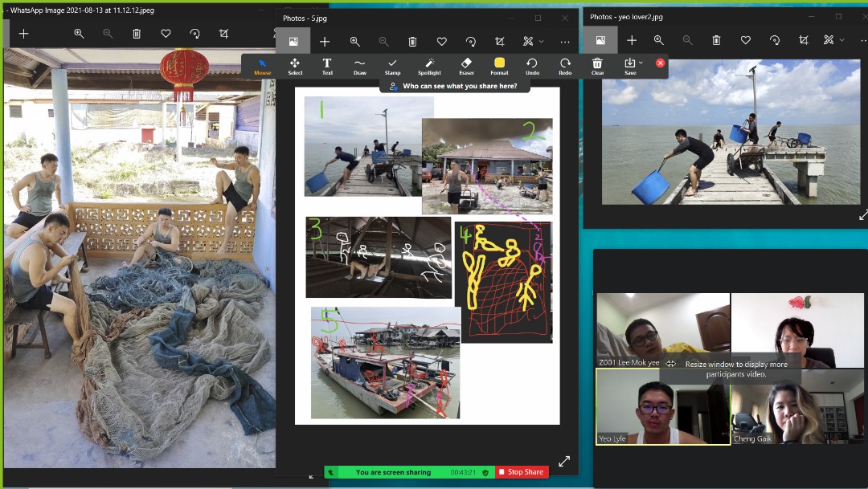Select the Draw annotation tool
This screenshot has width=868, height=489.
tap(359, 66)
